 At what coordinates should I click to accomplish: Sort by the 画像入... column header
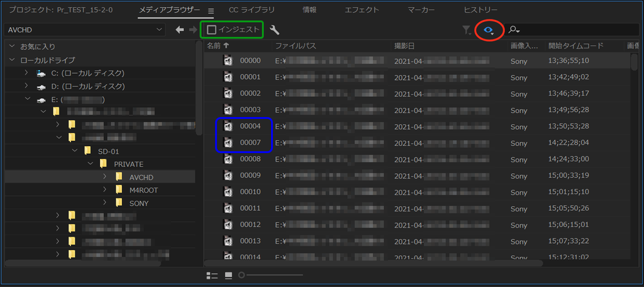pyautogui.click(x=525, y=46)
